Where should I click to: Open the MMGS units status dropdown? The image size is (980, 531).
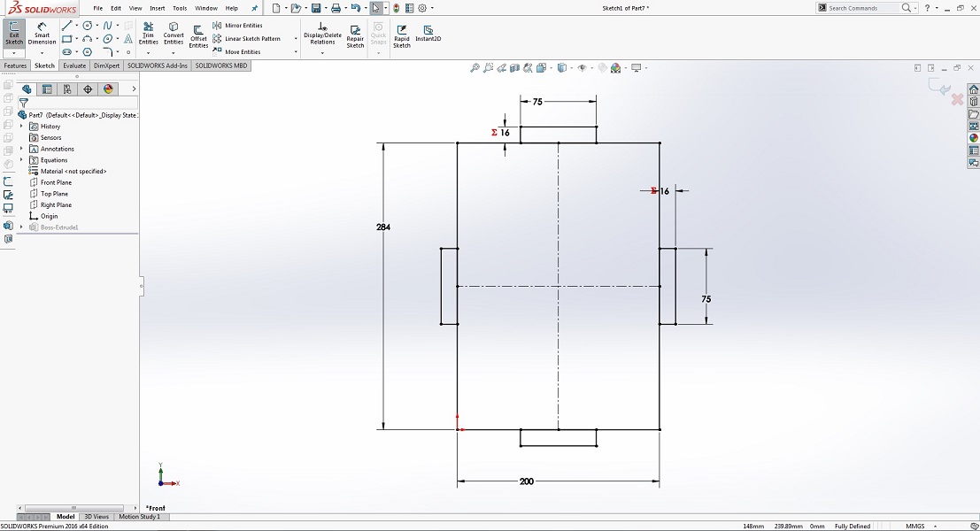pos(921,526)
